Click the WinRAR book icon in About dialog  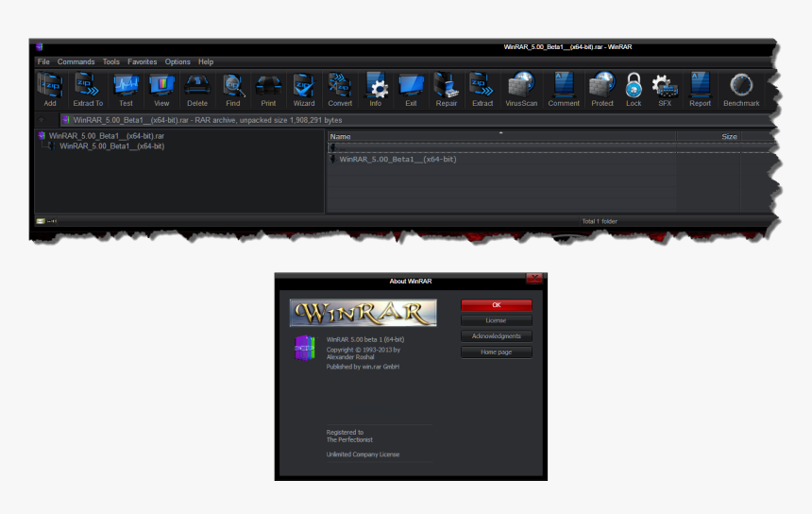pyautogui.click(x=304, y=348)
